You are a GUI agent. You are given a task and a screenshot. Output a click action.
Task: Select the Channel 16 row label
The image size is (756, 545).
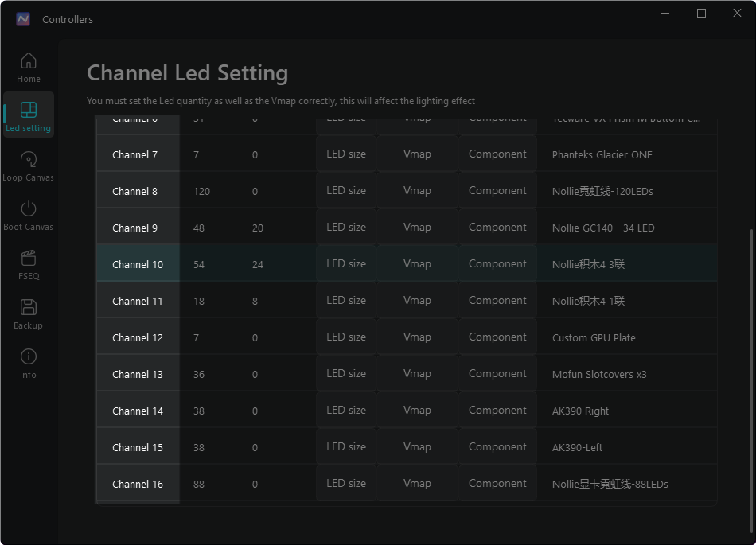click(138, 483)
